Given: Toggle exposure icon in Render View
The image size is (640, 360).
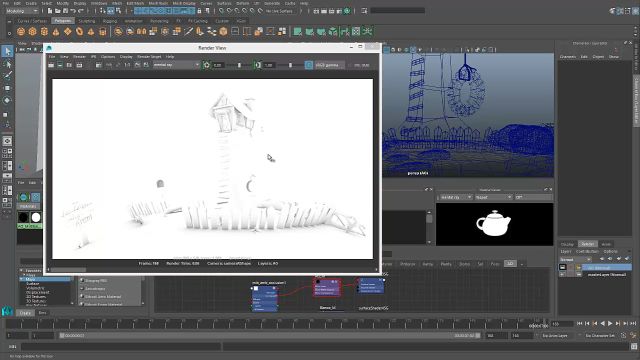Looking at the screenshot, I should 207,65.
